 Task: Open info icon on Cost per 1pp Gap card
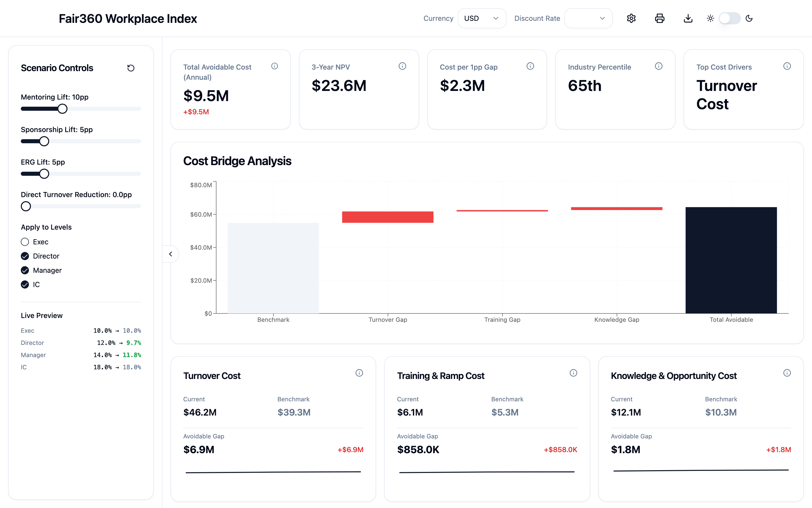(x=530, y=66)
